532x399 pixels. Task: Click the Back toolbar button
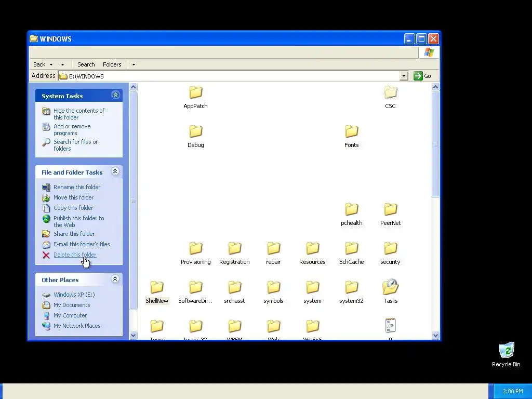39,64
